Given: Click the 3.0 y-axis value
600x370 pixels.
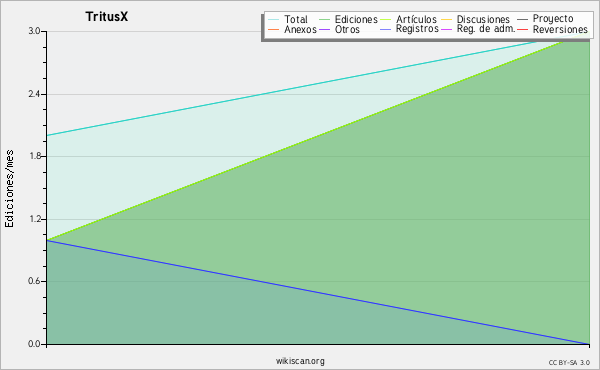Looking at the screenshot, I should [x=34, y=31].
